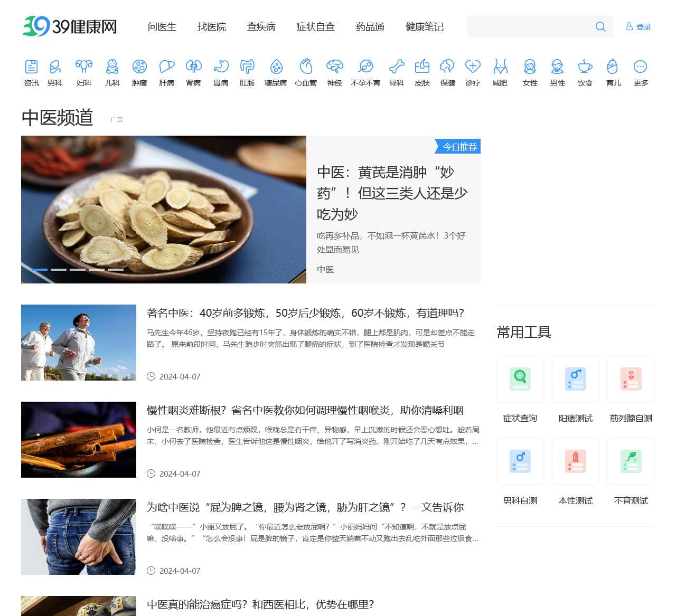Screen dimensions: 676x616
Task: Open the 肝病 liver disease icon
Action: pos(166,67)
